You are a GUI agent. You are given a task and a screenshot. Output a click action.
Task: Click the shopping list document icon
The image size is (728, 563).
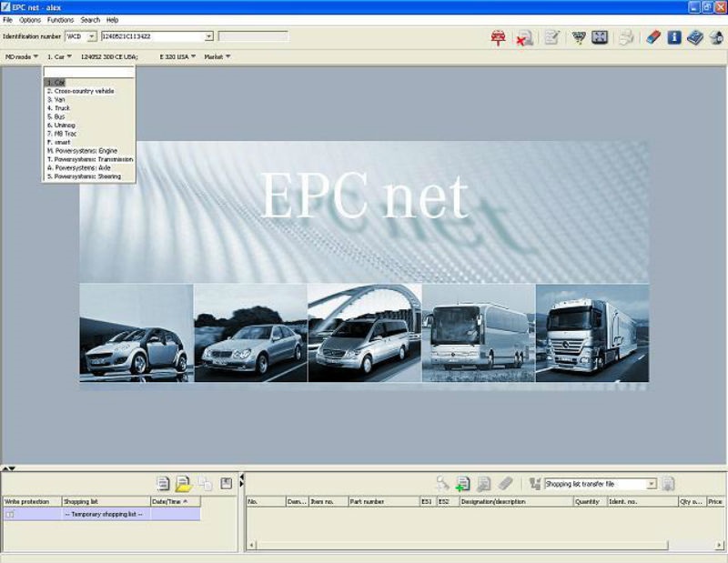(x=163, y=484)
